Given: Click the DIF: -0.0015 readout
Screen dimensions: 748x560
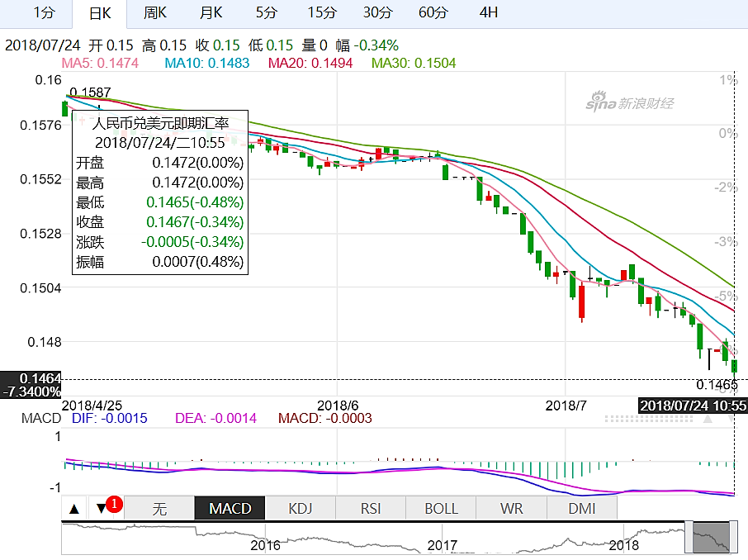Looking at the screenshot, I should pos(109,418).
